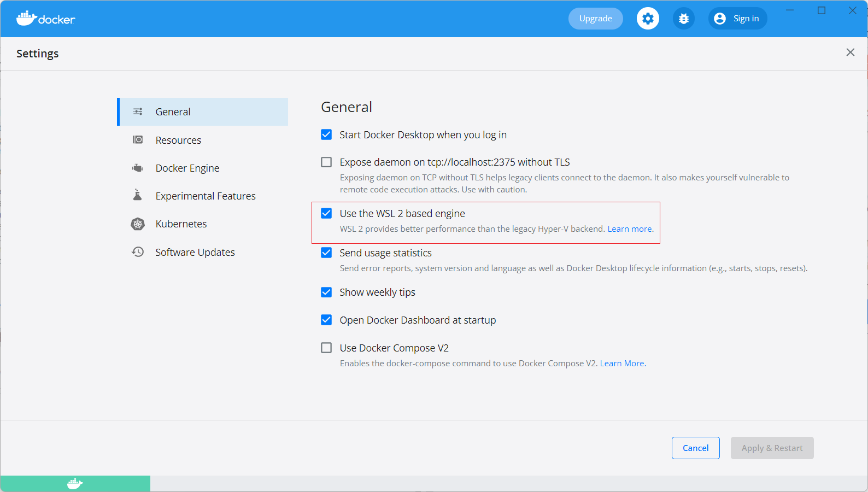Click the account avatar icon beside Sign in
868x492 pixels.
point(720,19)
